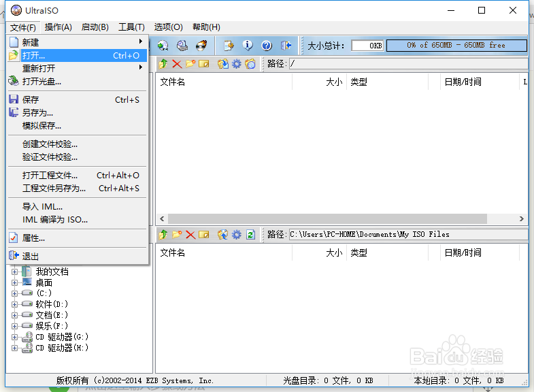Select 创建文件校验... menu entry
534x392 pixels.
[78, 144]
